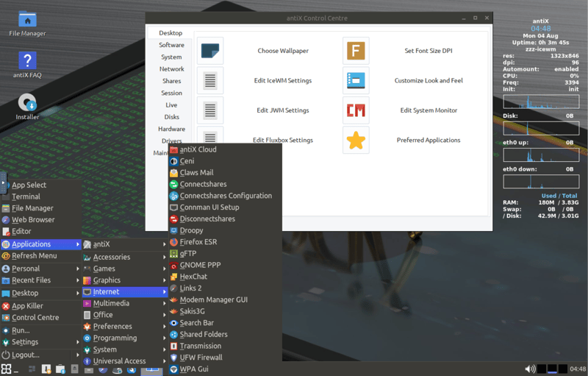Launch HexChat from Internet list
This screenshot has width=588, height=376.
[x=193, y=277]
